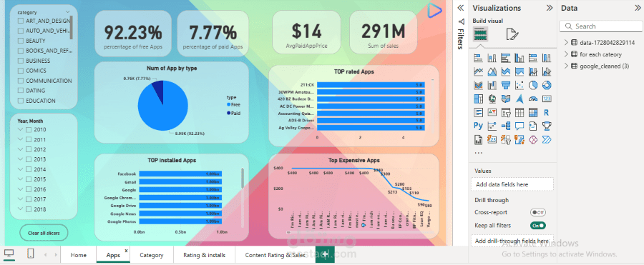Insert a KPI visual
The width and height of the screenshot is (644, 265).
coord(492,112)
